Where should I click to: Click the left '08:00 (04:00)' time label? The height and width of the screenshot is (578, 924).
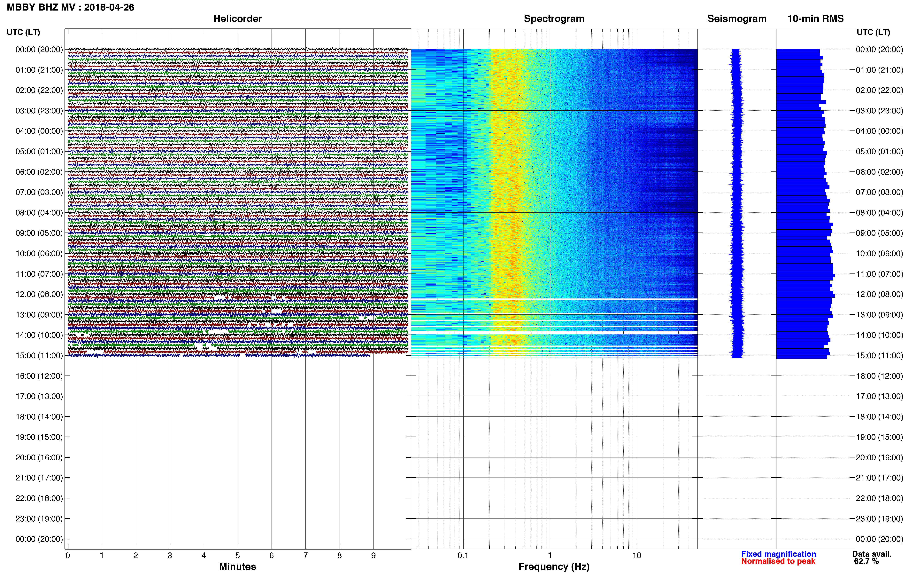pyautogui.click(x=39, y=213)
